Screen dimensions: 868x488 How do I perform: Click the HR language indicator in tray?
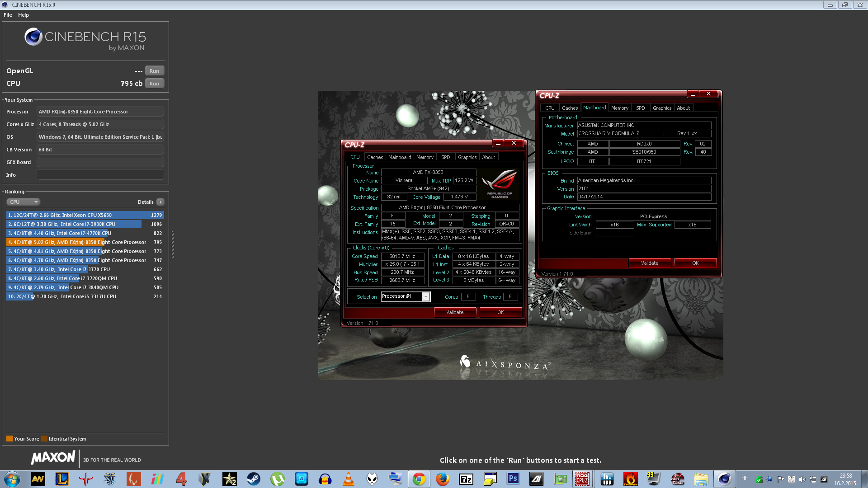(x=745, y=478)
